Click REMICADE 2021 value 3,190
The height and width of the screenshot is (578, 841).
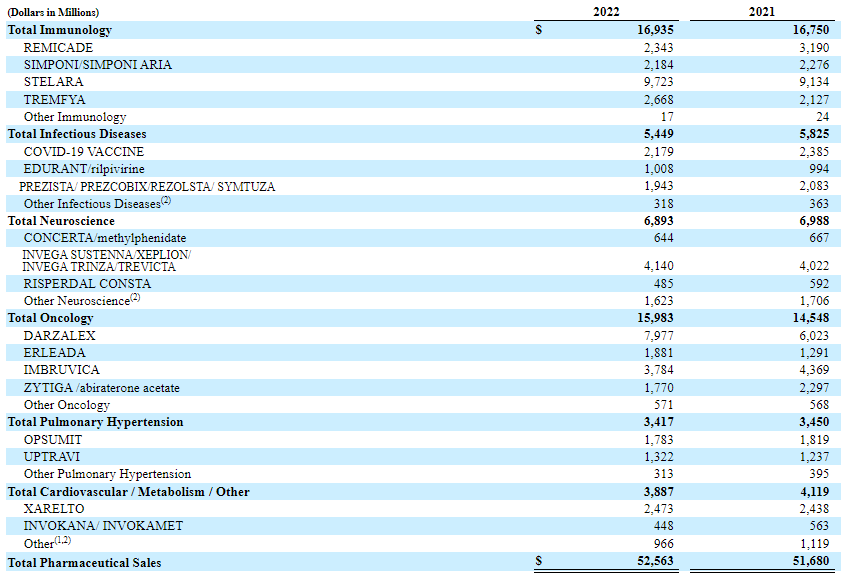pos(814,48)
